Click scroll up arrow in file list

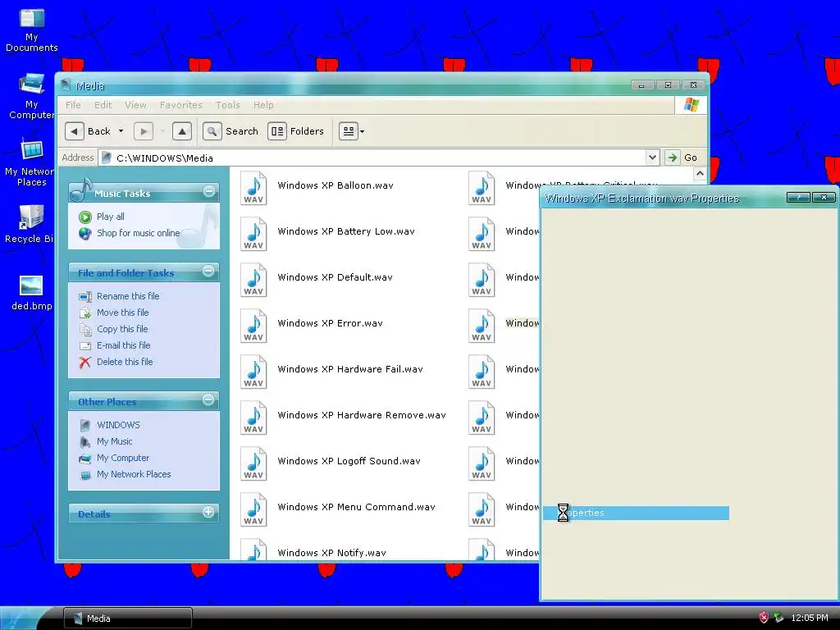tap(700, 174)
